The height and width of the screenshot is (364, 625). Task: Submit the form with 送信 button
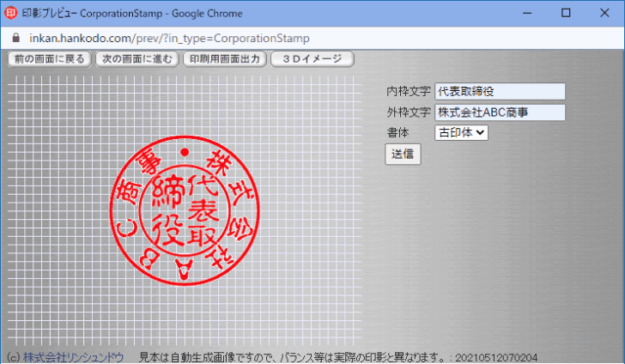click(402, 155)
